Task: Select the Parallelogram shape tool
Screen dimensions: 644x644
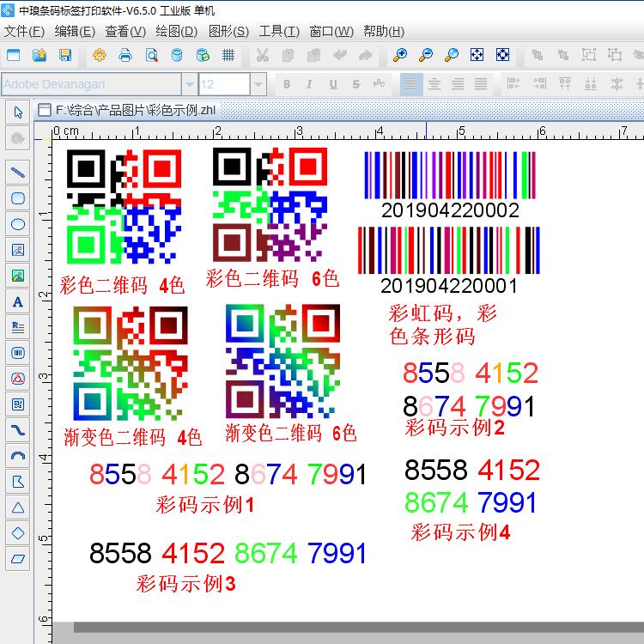Action: 18,559
